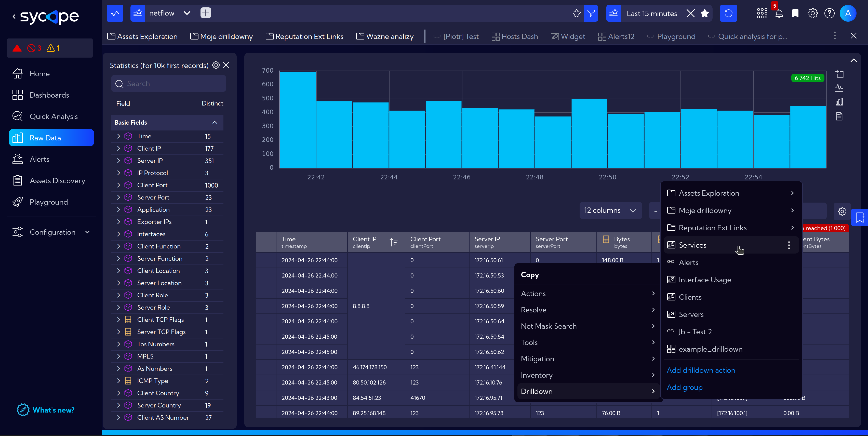868x436 pixels.
Task: Open the Hosts Dash bookmark
Action: click(515, 36)
